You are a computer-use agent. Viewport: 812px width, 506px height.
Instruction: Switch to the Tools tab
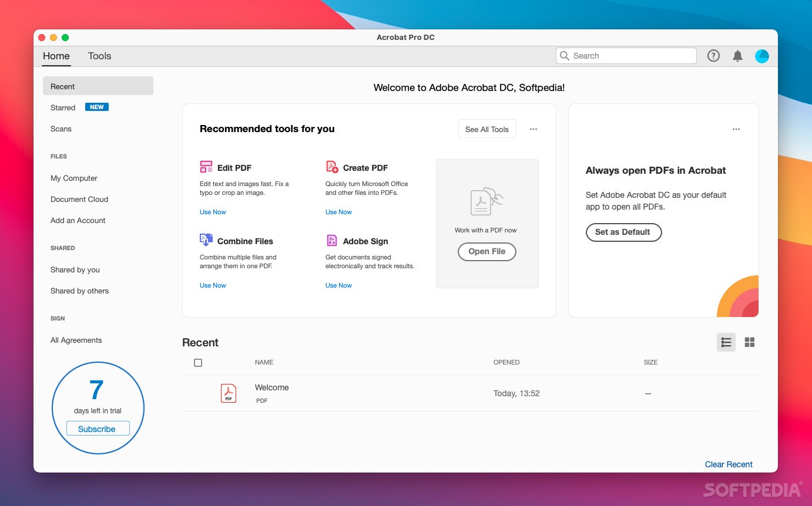(99, 56)
